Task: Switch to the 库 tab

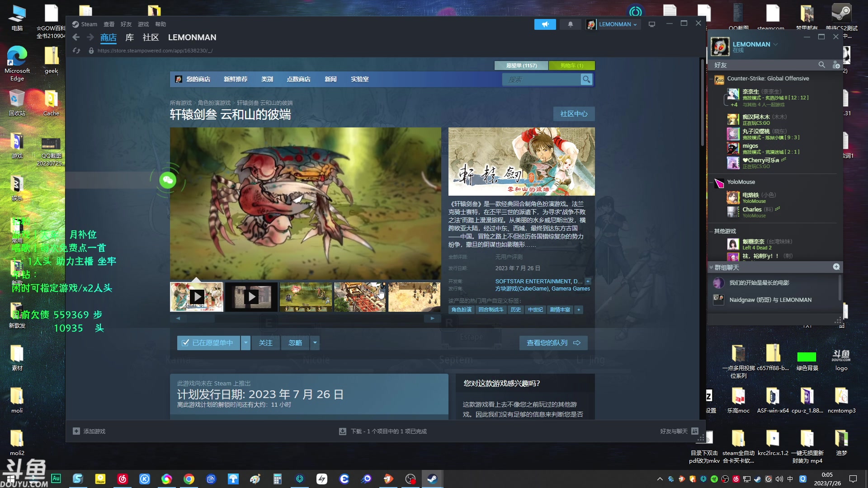Action: (x=130, y=38)
